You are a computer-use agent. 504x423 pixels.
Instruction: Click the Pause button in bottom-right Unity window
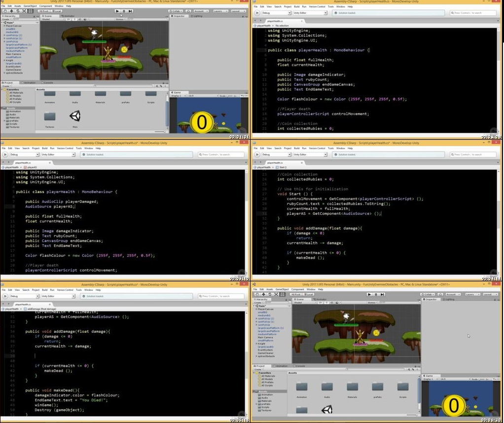376,294
